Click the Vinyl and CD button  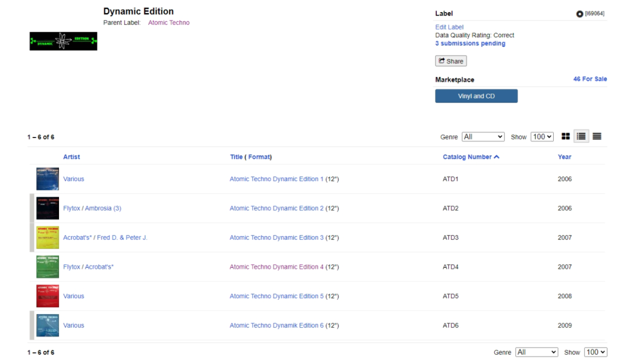coord(476,96)
